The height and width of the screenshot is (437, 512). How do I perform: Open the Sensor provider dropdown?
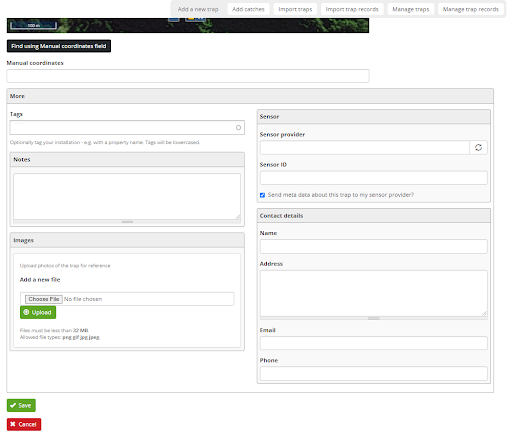pyautogui.click(x=365, y=148)
